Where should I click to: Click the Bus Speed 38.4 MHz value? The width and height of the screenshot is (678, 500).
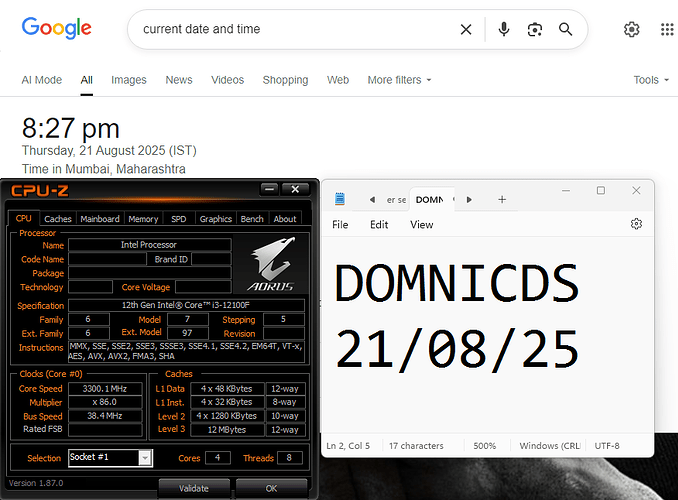(105, 416)
